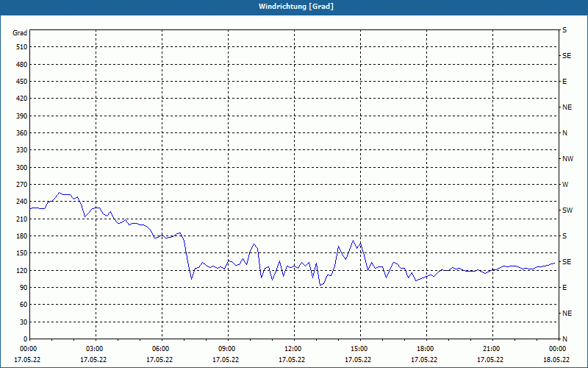Viewport: 588px width, 368px height.
Task: Click the E compass label at 90 Grad
Action: (564, 288)
